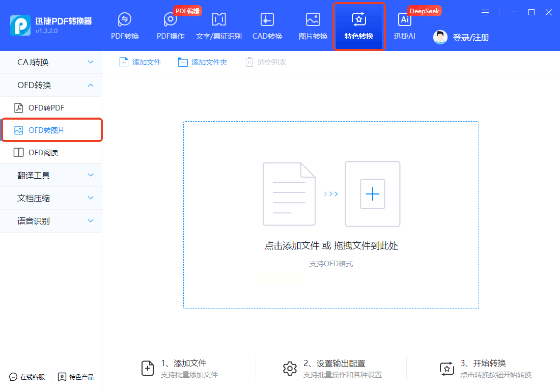560x392 pixels.
Task: Click 添加文件 button
Action: click(x=140, y=62)
